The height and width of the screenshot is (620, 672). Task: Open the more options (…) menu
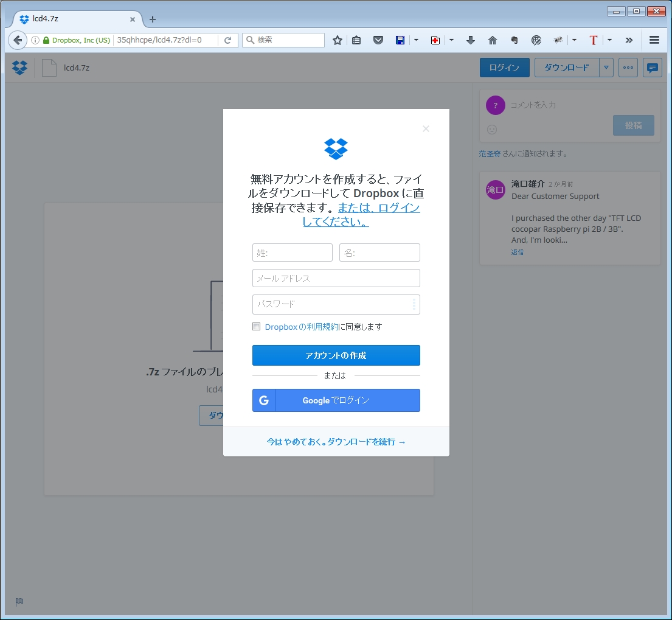click(628, 68)
